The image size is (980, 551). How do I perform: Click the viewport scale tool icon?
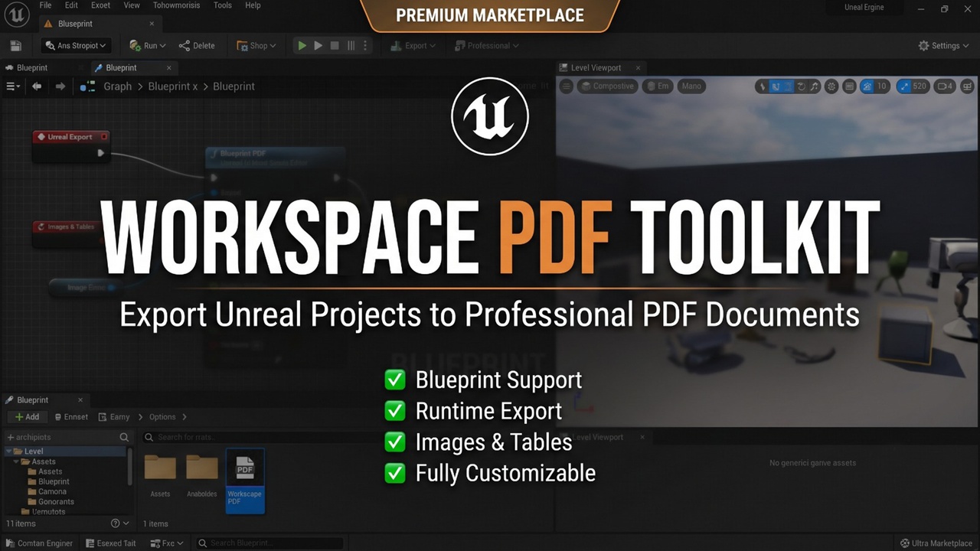(x=815, y=86)
